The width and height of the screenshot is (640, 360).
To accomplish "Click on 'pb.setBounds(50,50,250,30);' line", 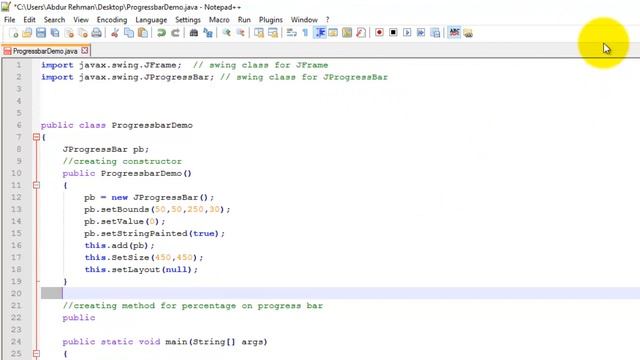I will tap(157, 209).
